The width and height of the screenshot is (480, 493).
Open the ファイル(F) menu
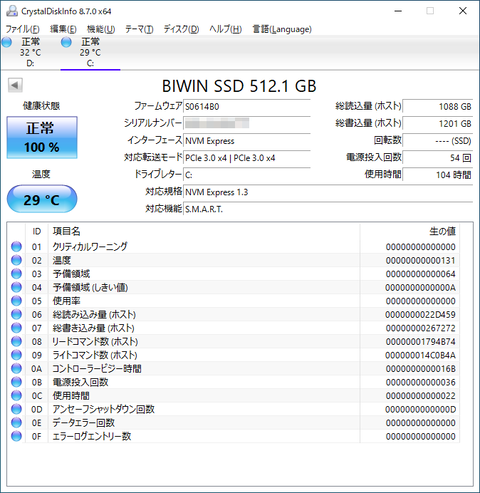tap(23, 29)
